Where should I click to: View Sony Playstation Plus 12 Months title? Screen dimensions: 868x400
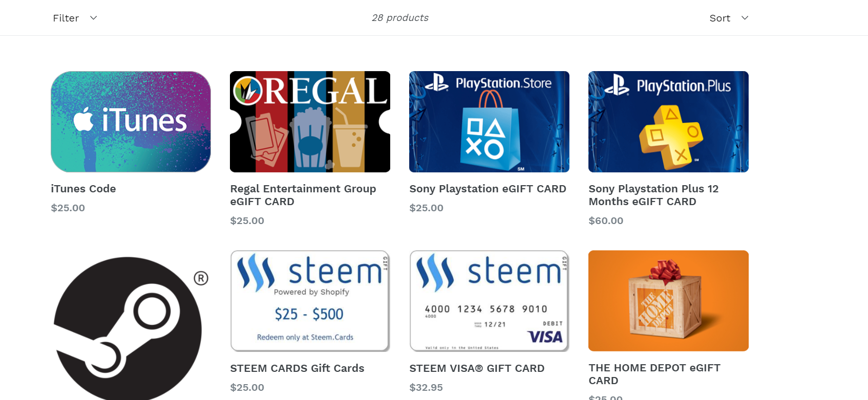653,195
